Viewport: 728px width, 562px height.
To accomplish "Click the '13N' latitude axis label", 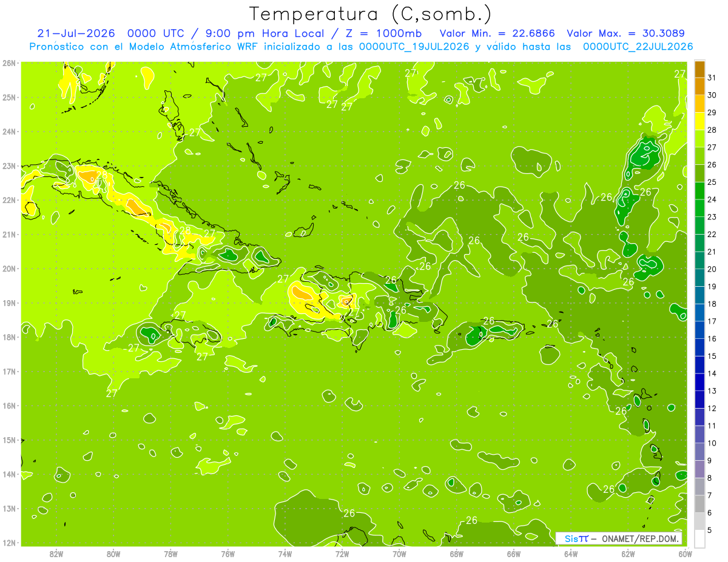I will point(9,508).
